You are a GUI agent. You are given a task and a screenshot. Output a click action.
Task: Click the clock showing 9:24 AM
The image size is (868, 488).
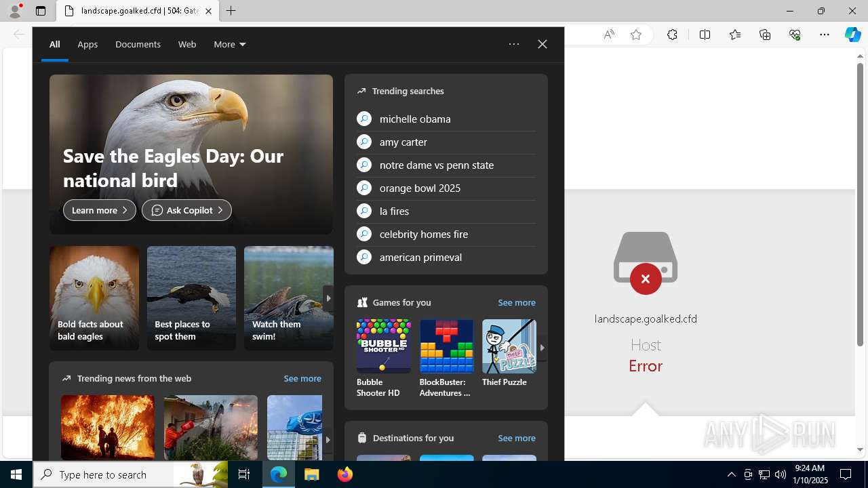(x=810, y=474)
